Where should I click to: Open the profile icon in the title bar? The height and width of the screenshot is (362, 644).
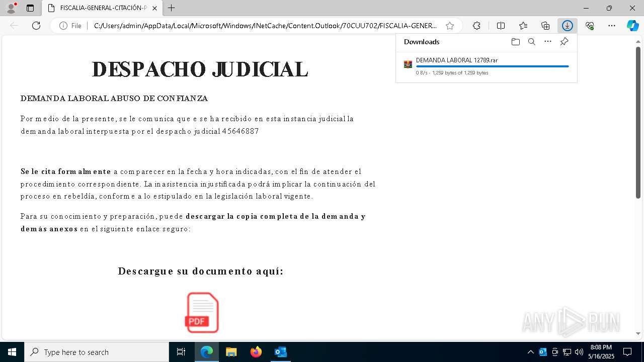11,8
